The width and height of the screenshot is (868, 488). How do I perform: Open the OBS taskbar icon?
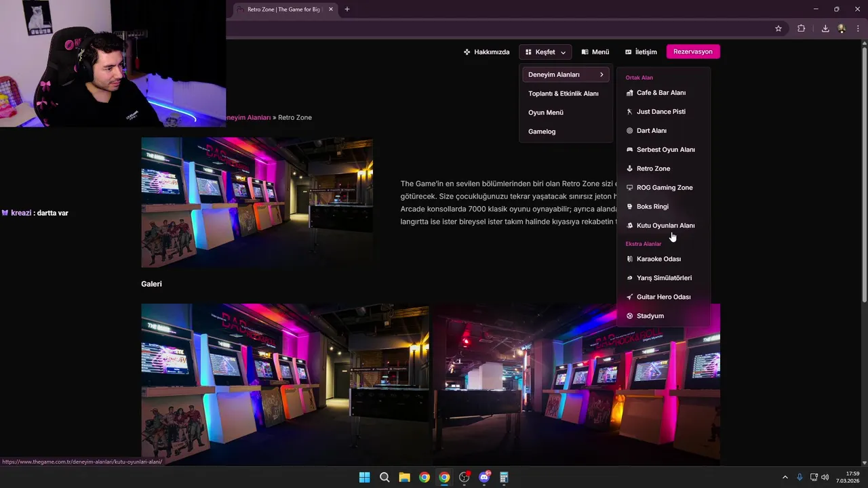point(464,477)
